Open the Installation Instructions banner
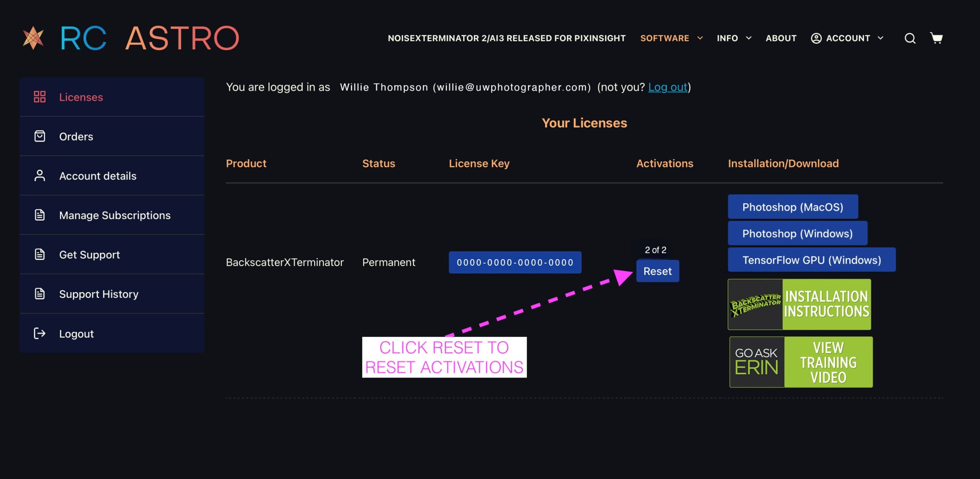 pos(799,304)
